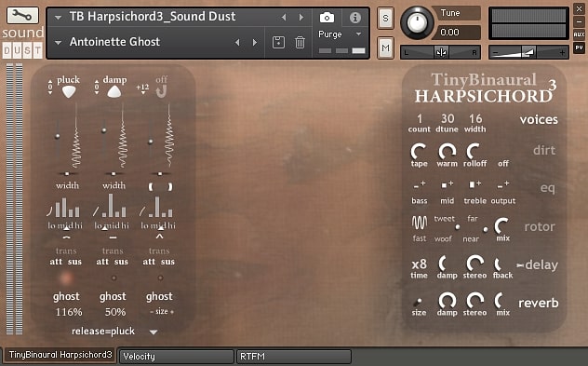Turn the reverb mix knob
Screen dimensions: 588x366
(x=500, y=301)
